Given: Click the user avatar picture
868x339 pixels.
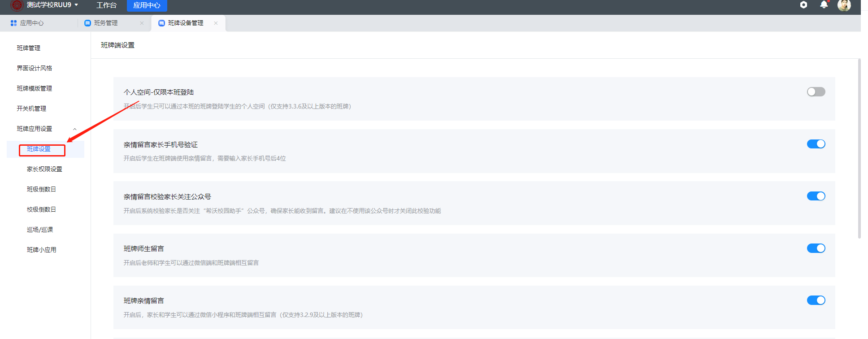Looking at the screenshot, I should click(x=844, y=5).
